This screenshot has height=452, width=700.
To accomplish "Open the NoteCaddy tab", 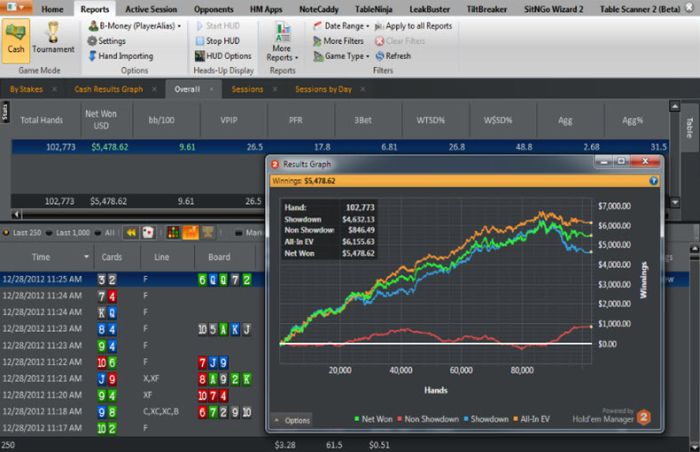I will 319,9.
